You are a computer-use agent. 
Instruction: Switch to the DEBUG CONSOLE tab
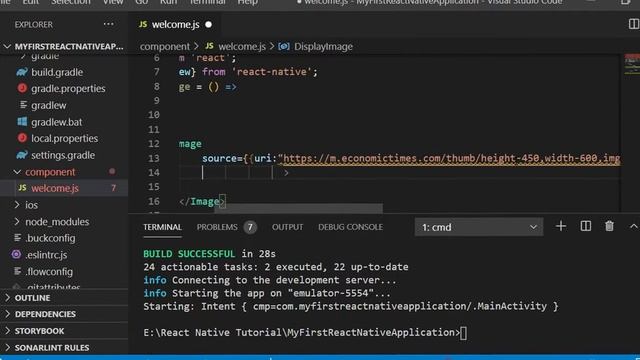click(350, 227)
